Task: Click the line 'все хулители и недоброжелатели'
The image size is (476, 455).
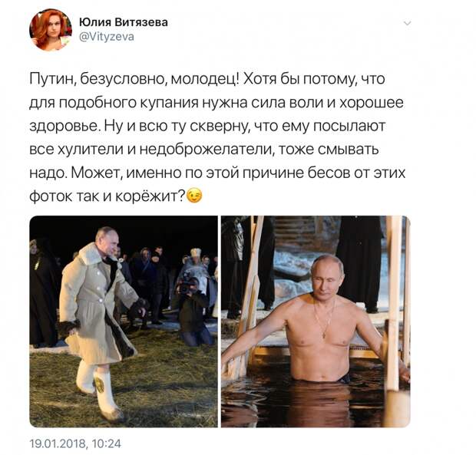Action: 204,150
